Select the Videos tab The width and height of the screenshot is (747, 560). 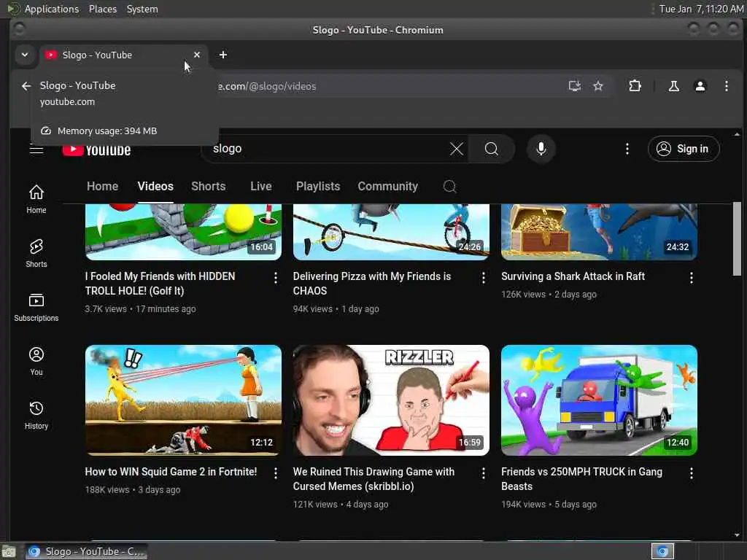155,186
